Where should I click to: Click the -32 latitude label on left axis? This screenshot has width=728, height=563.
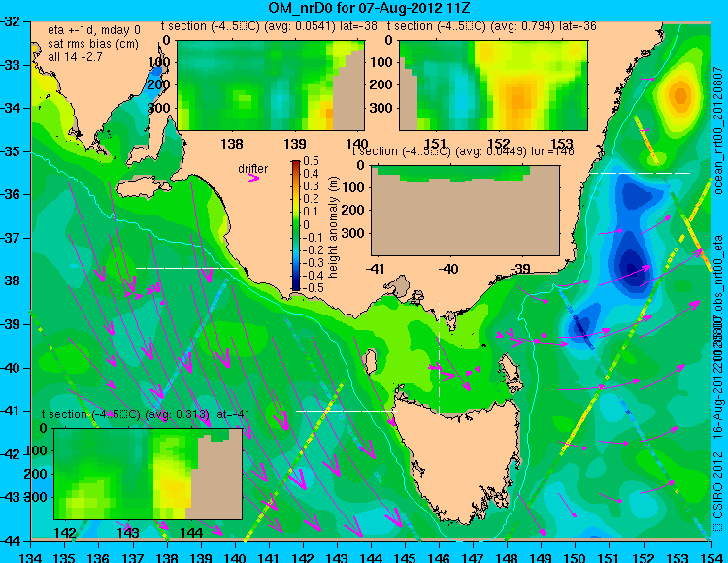tap(11, 21)
